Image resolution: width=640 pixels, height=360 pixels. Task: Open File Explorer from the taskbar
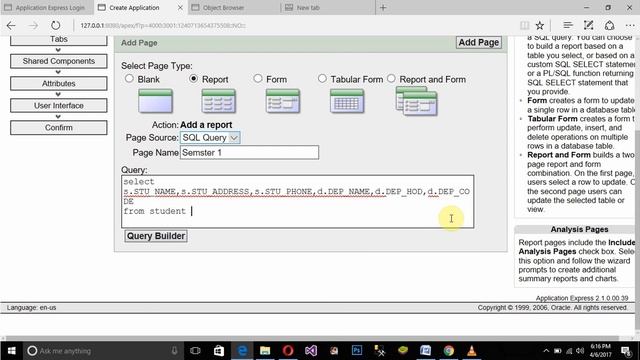click(x=265, y=351)
